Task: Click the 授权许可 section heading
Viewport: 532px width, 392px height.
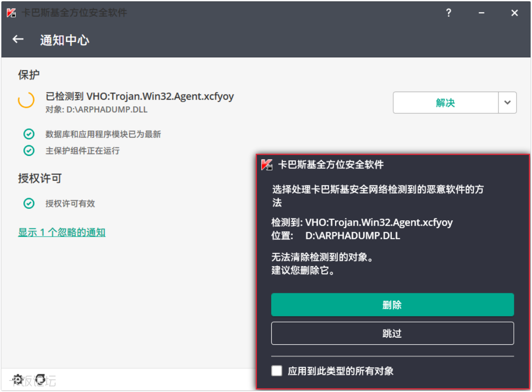Action: (x=40, y=178)
